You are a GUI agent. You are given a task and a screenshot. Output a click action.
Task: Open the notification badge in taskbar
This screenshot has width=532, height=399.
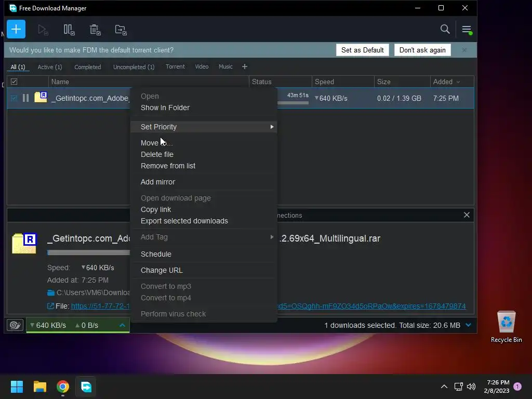pyautogui.click(x=517, y=387)
